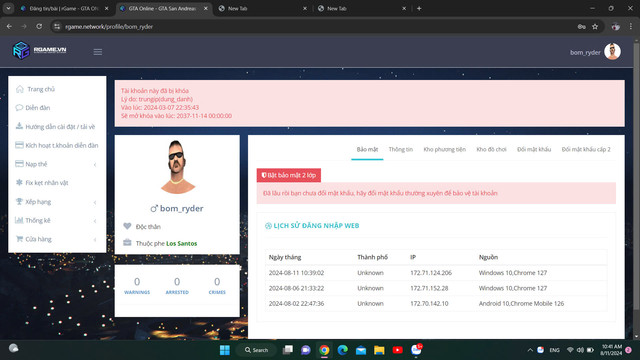
Task: Click the page vertical scrollbar
Action: click(636, 176)
